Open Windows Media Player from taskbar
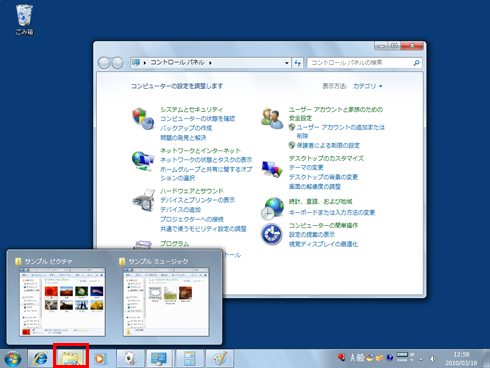This screenshot has width=490, height=368. (x=99, y=359)
